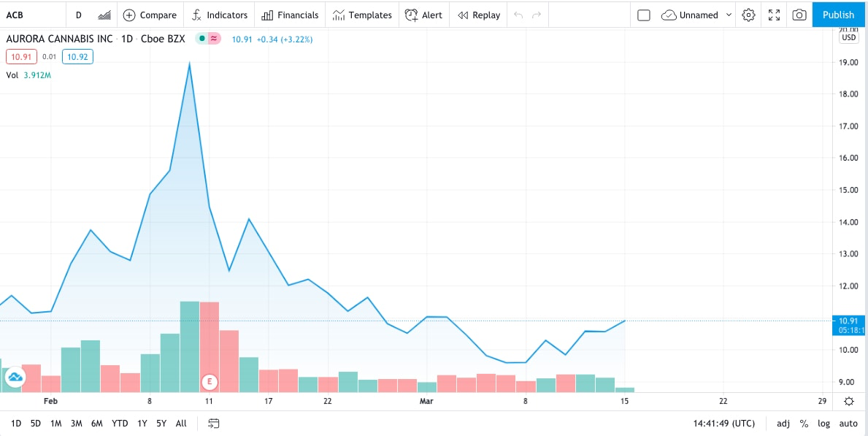Show All time range
Screen dimensions: 868x436
(181, 424)
